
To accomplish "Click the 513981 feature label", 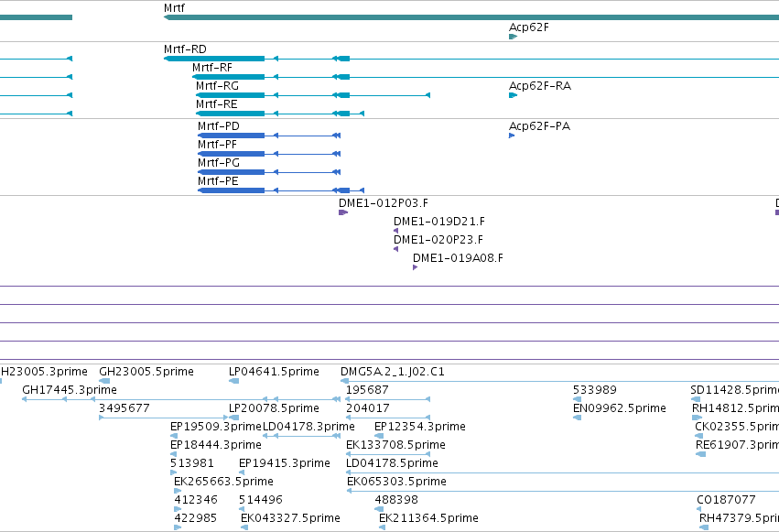I will [191, 463].
